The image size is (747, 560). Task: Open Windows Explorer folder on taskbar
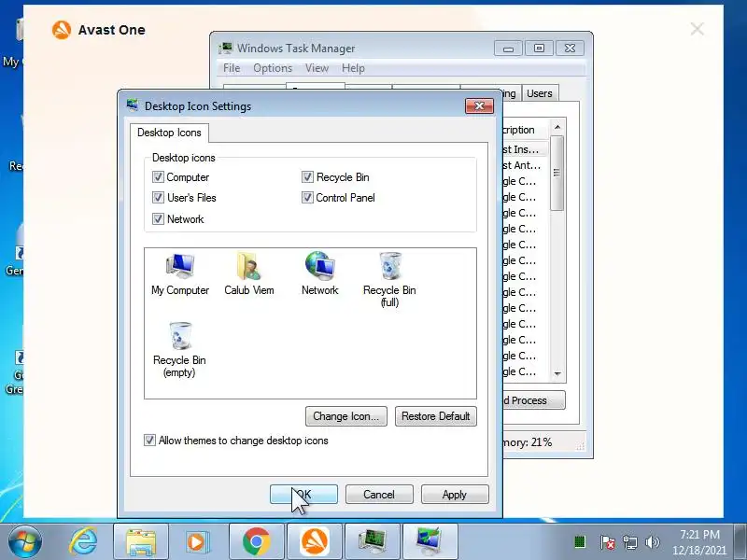[141, 542]
